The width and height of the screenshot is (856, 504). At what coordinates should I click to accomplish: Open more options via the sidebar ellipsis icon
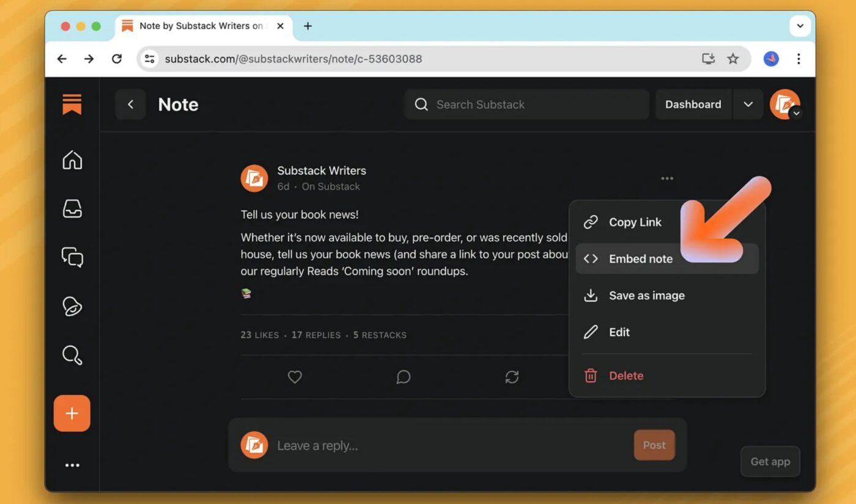pyautogui.click(x=72, y=465)
